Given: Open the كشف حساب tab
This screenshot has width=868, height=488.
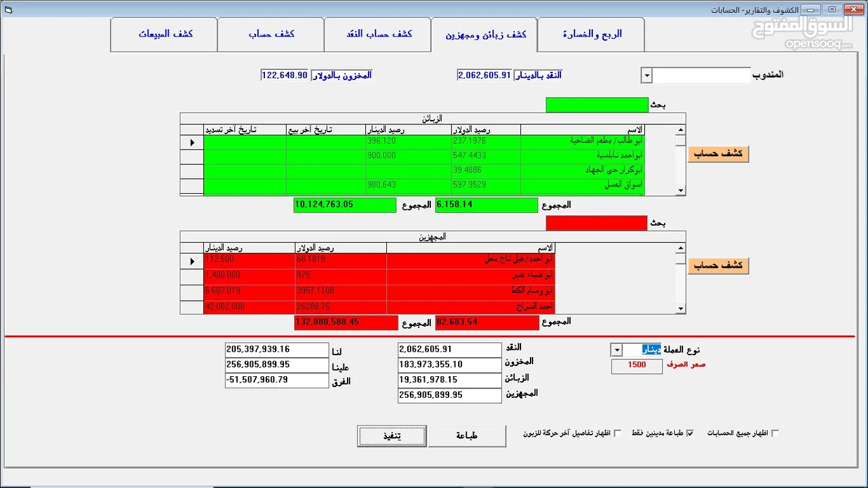Looking at the screenshot, I should pos(271,35).
